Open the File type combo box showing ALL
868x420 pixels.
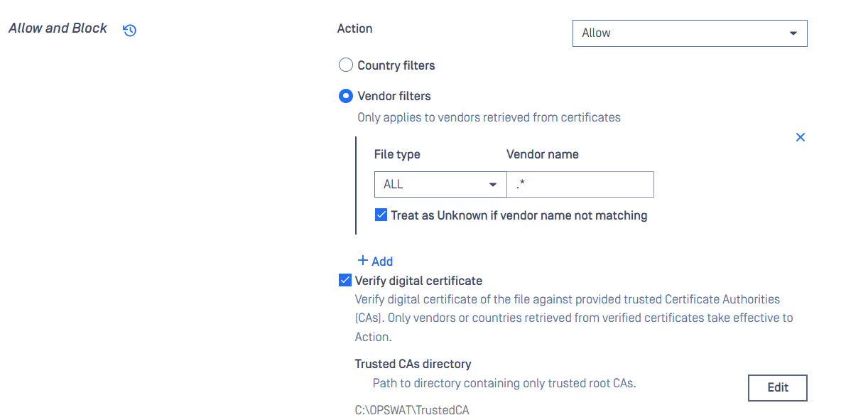440,184
